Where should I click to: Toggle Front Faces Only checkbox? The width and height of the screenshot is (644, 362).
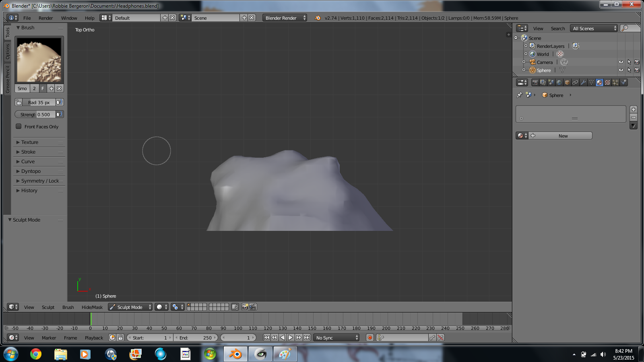(19, 126)
